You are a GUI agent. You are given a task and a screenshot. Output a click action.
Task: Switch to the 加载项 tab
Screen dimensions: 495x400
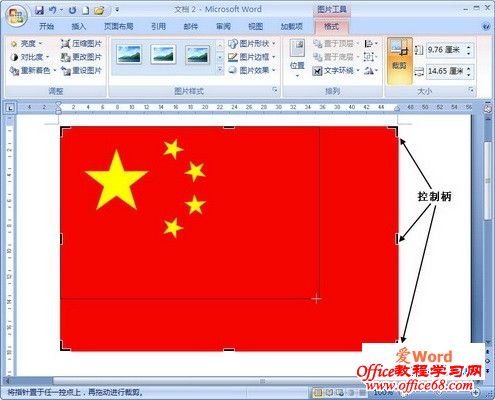click(x=291, y=26)
